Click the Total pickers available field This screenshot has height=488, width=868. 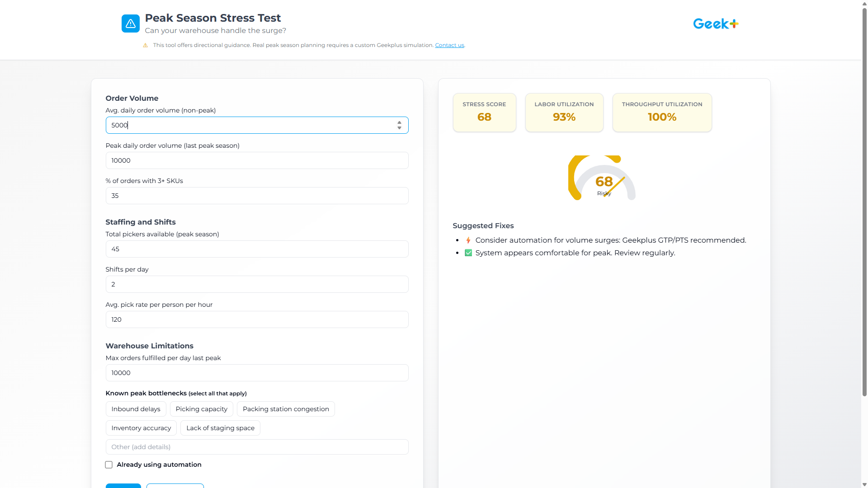click(257, 249)
